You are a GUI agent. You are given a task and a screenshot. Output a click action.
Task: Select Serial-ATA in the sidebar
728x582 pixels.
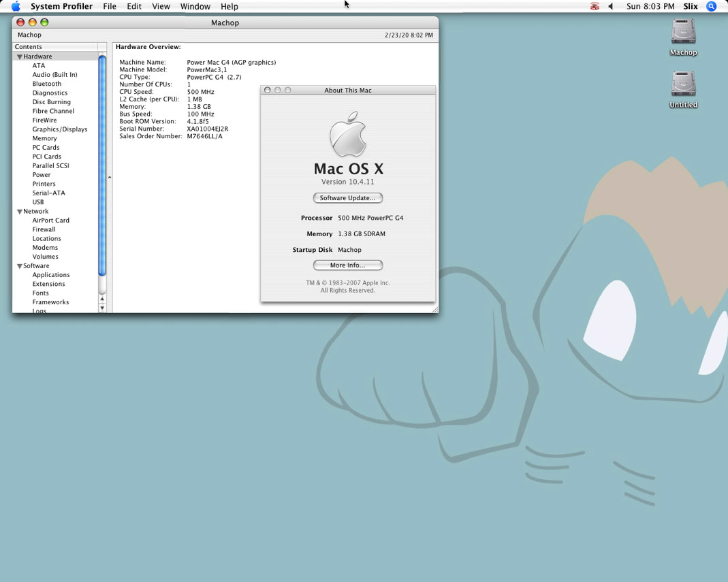point(49,193)
